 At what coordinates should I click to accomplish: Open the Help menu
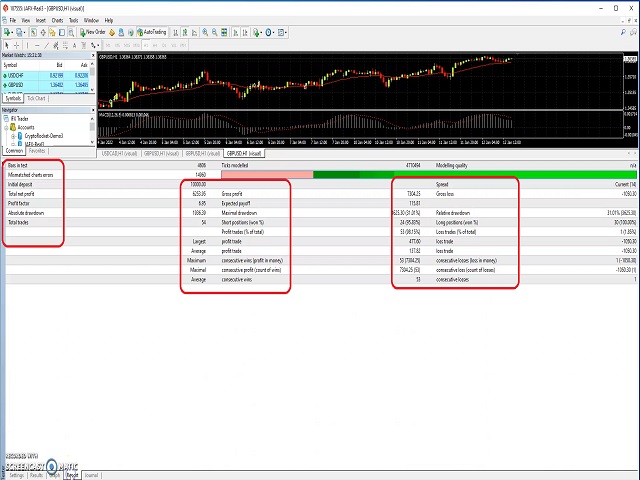point(109,20)
